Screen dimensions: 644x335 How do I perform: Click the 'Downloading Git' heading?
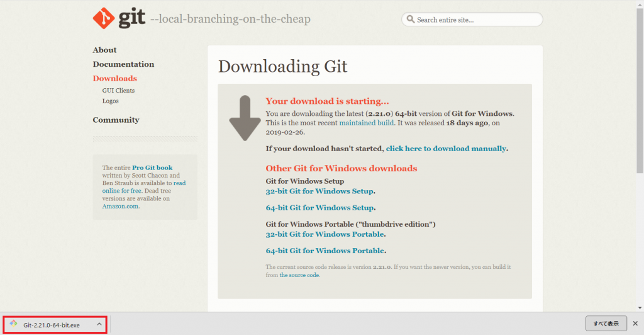282,66
